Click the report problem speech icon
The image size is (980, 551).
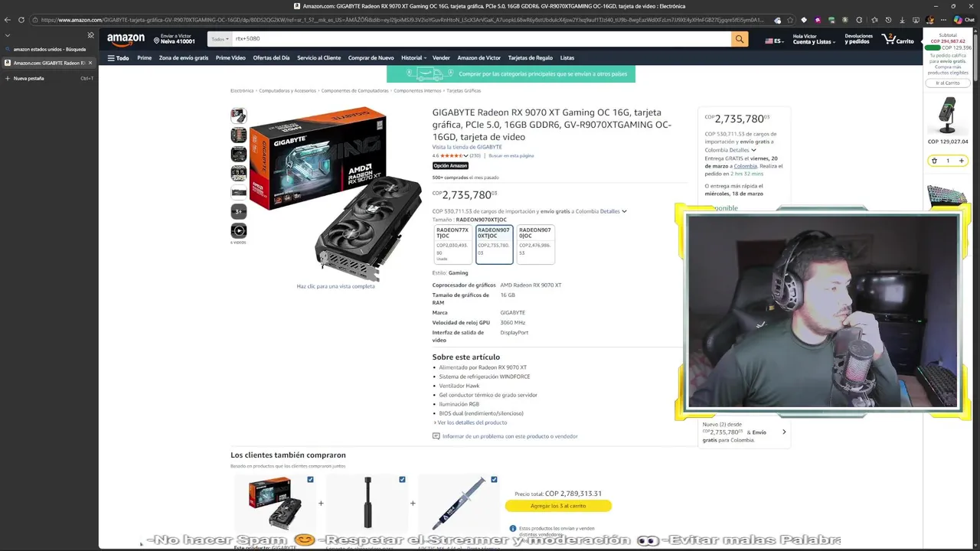point(436,436)
